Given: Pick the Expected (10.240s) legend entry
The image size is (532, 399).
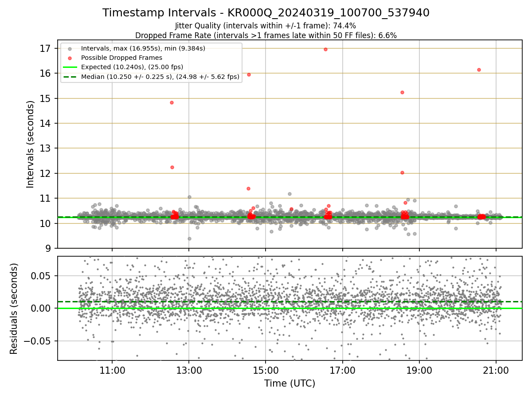Looking at the screenshot, I should click(x=132, y=67).
